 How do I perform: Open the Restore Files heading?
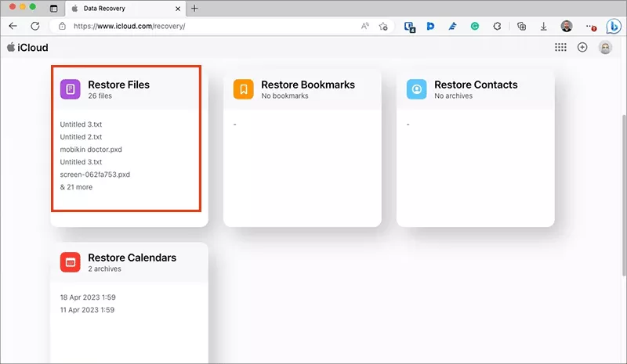click(119, 85)
